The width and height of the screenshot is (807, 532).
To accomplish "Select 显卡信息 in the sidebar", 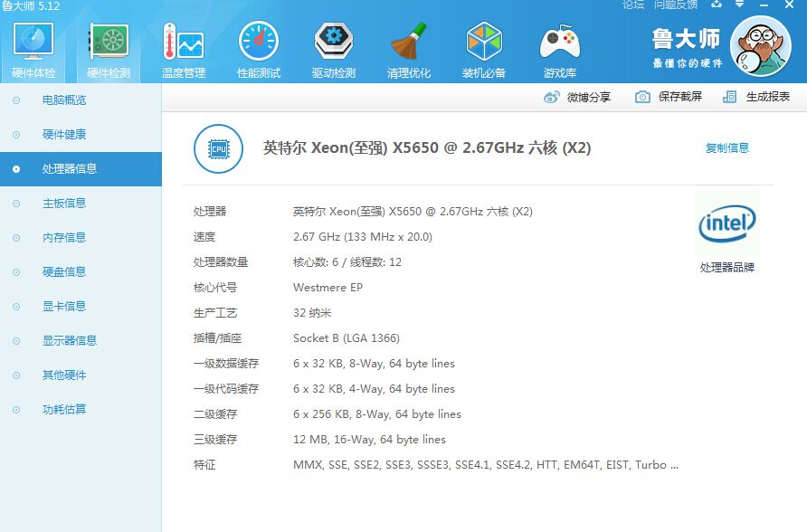I will pos(81,307).
